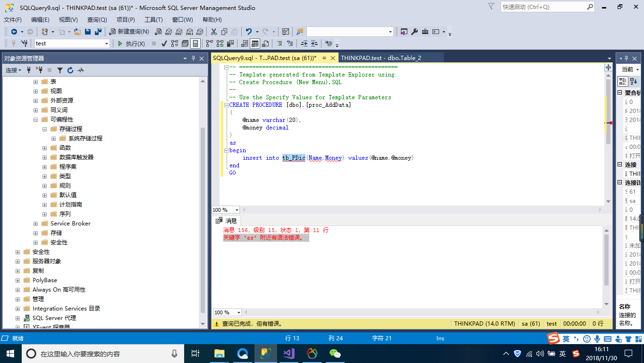Screen dimensions: 644x363
Task: Click the wrench Properties icon in toolbar
Action: click(x=415, y=32)
